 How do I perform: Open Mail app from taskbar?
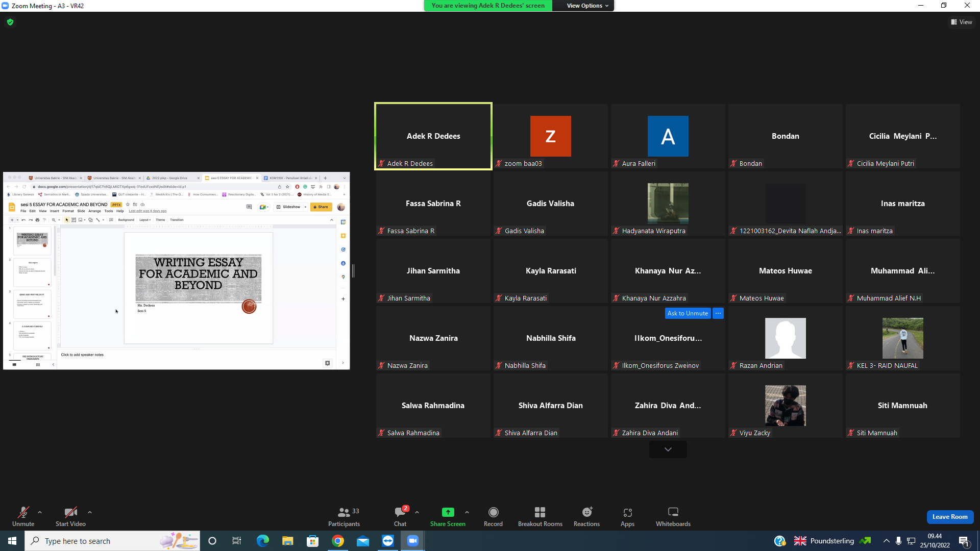(362, 541)
